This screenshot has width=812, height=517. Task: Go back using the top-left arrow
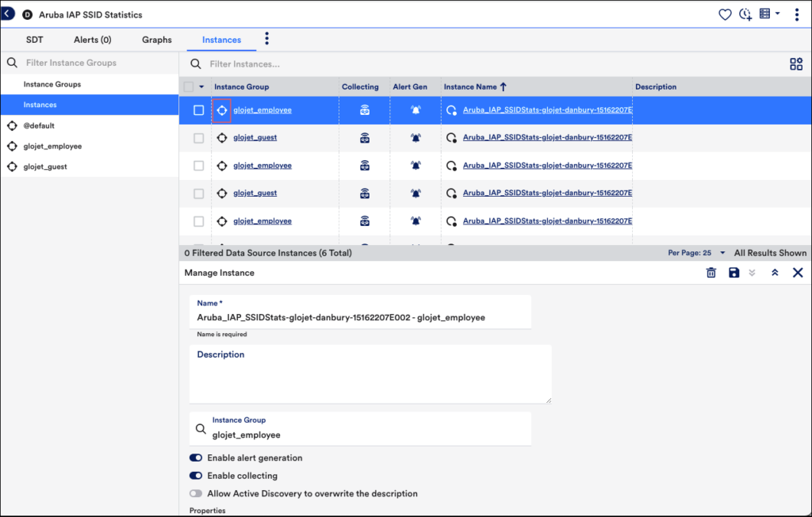click(x=7, y=13)
